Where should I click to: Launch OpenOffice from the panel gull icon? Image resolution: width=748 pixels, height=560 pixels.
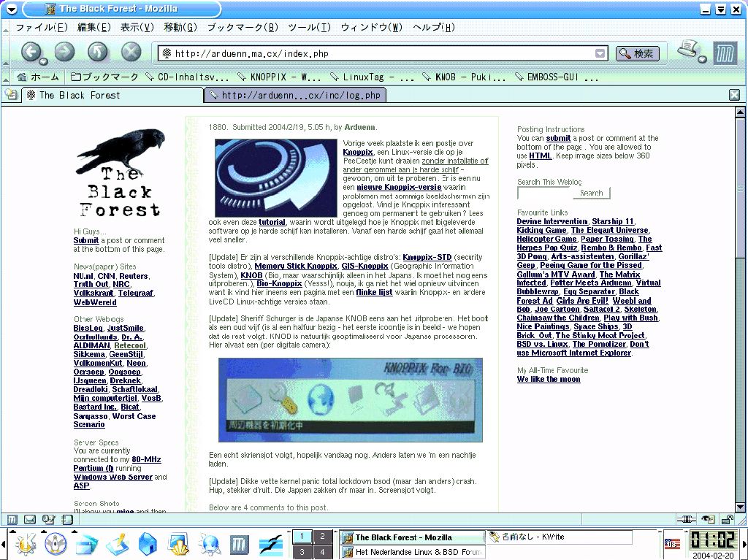point(270,544)
